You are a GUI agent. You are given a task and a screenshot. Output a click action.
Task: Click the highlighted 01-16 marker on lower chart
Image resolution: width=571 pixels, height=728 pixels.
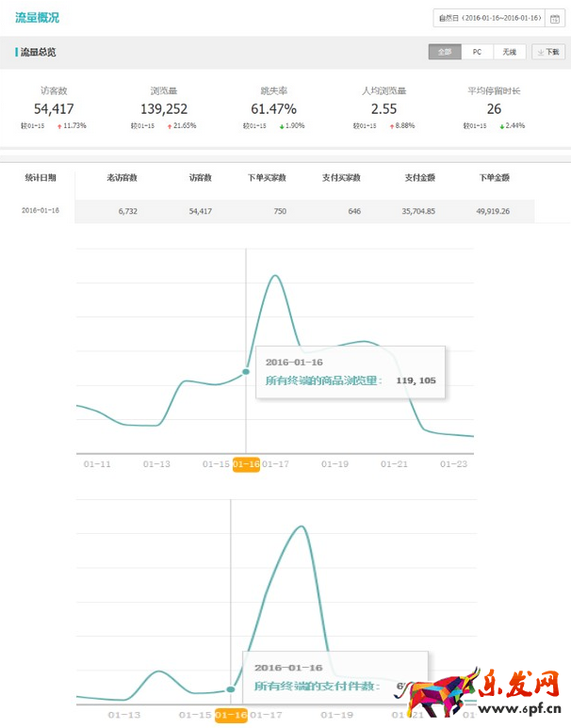[x=230, y=715]
